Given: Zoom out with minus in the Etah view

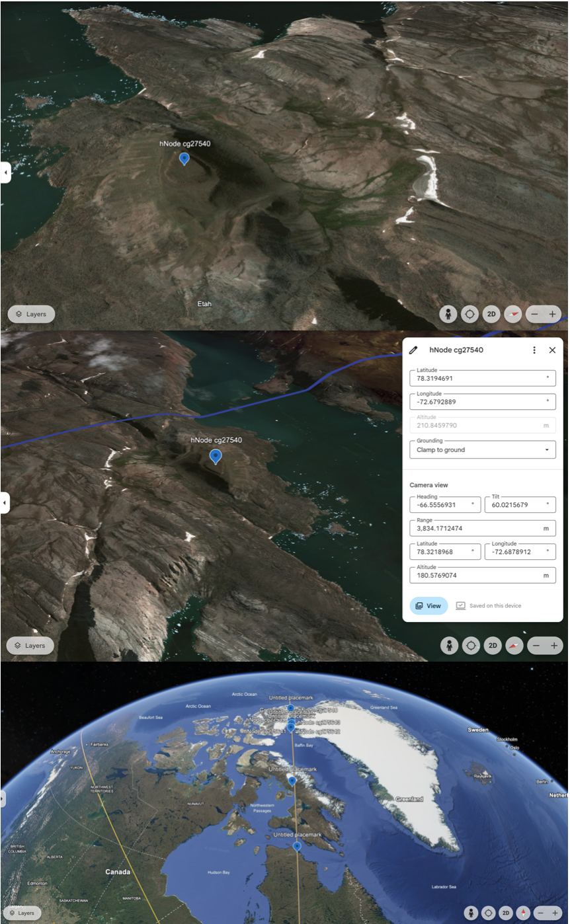Looking at the screenshot, I should (534, 314).
